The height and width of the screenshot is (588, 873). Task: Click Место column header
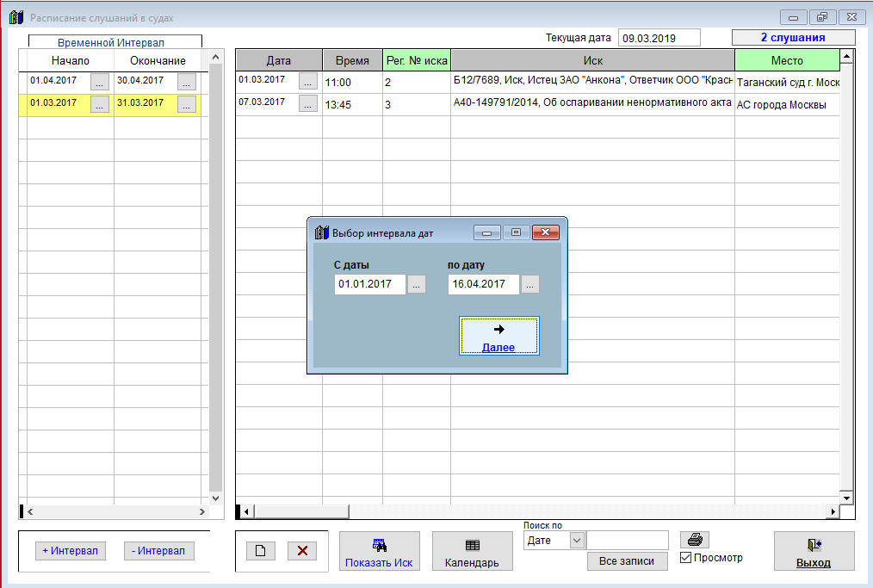[787, 60]
